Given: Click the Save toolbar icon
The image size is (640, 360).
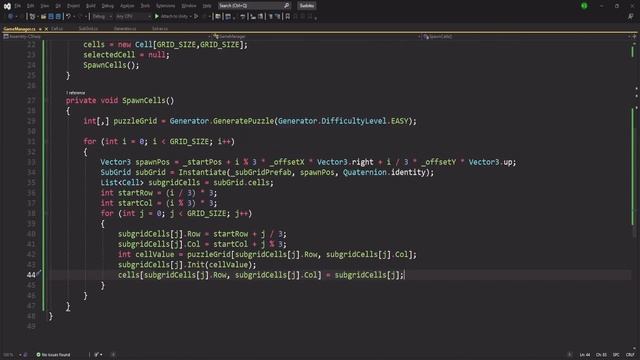Looking at the screenshot, I should coord(51,16).
